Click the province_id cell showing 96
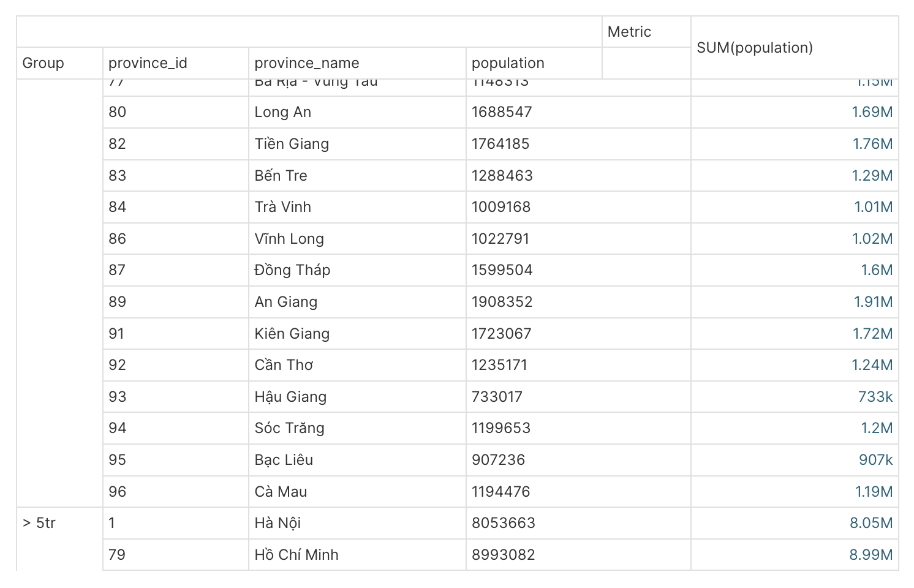This screenshot has height=588, width=914. (x=118, y=492)
